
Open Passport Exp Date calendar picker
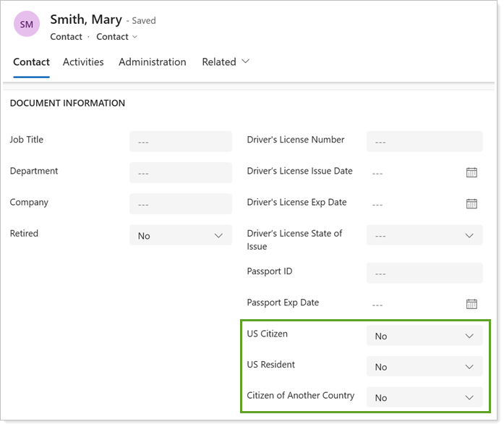[471, 304]
